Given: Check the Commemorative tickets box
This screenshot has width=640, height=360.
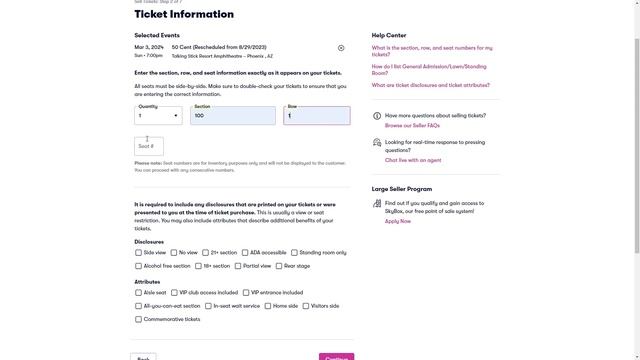Looking at the screenshot, I should pos(138,319).
